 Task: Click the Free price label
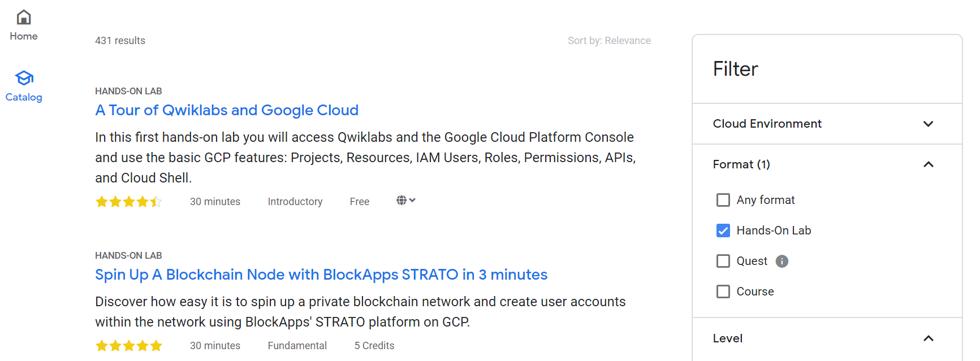[360, 202]
